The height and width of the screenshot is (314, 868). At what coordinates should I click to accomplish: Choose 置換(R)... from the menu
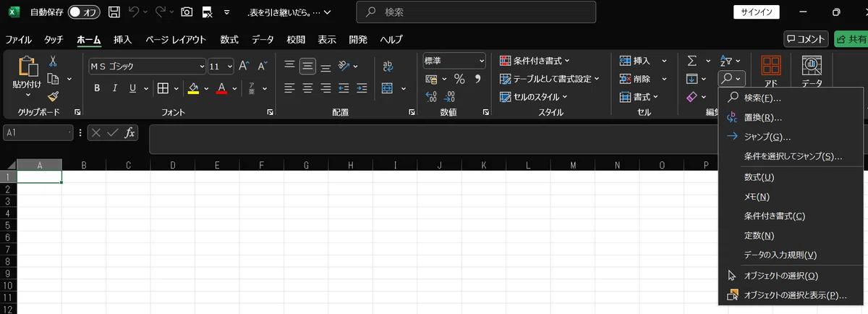pyautogui.click(x=791, y=117)
